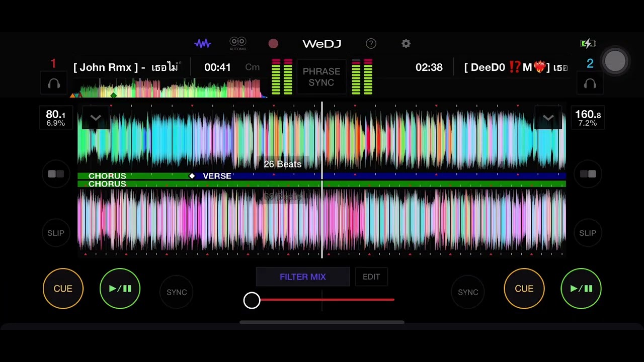The width and height of the screenshot is (644, 362).
Task: Expand deck 2 dropdown chevron
Action: [548, 118]
